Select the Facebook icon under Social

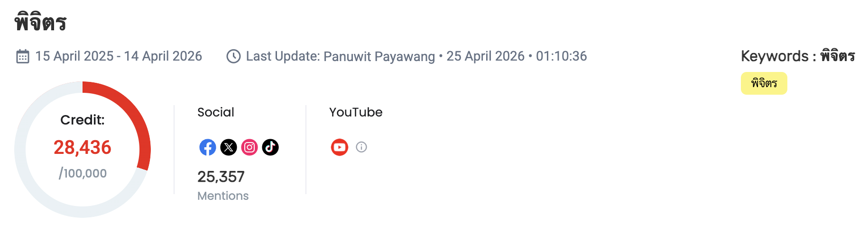click(208, 147)
